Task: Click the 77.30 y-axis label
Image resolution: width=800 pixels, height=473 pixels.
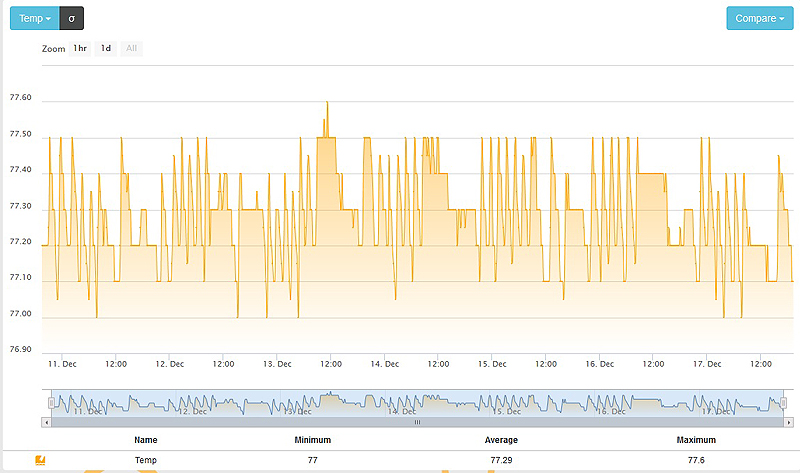Action: tap(20, 206)
